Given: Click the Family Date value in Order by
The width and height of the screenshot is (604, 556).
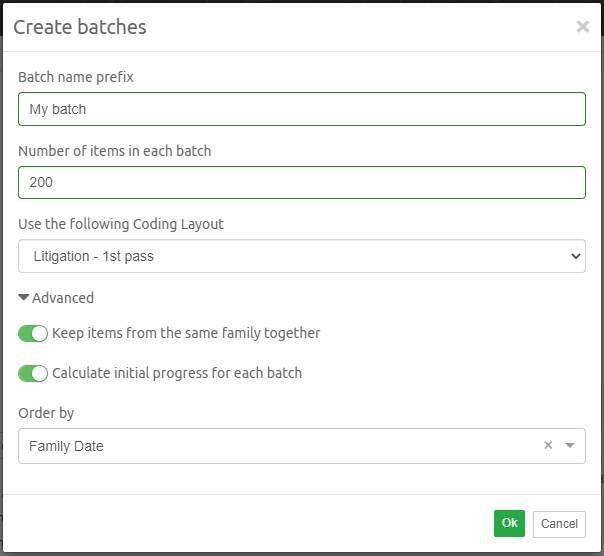Looking at the screenshot, I should [66, 446].
